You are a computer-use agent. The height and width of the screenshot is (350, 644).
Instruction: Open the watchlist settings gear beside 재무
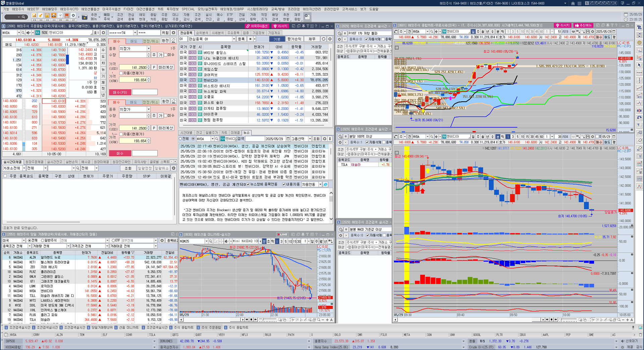point(330,39)
